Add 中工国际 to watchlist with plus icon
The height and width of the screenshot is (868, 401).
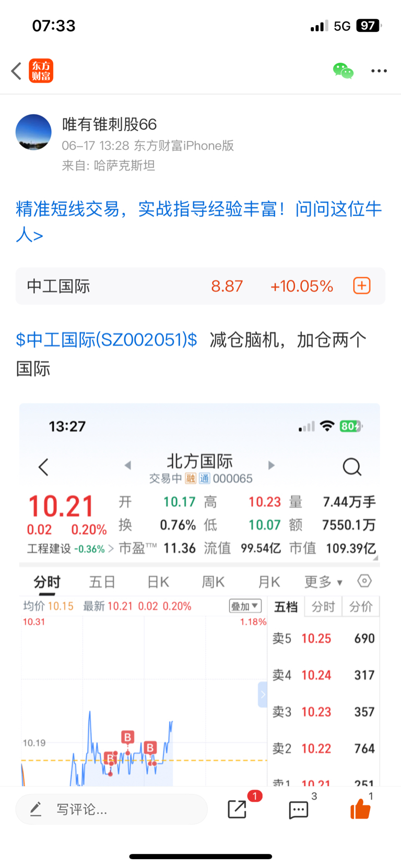[x=362, y=286]
